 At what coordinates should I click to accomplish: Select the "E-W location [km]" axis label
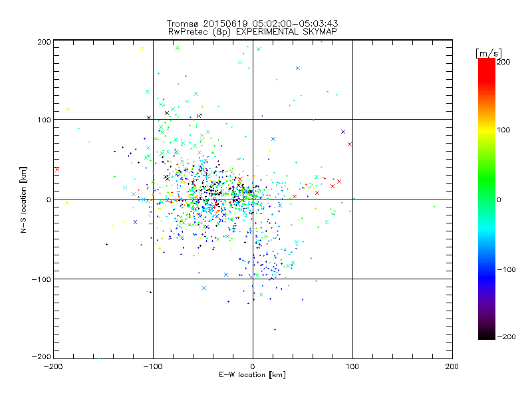252,375
